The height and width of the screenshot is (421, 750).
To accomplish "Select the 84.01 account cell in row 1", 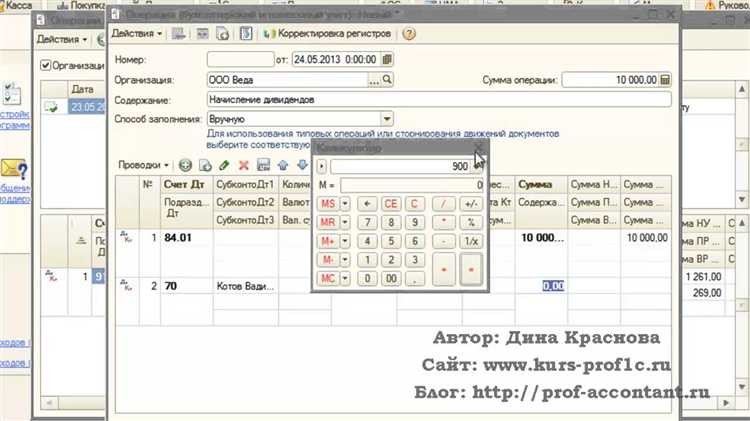I will [187, 238].
